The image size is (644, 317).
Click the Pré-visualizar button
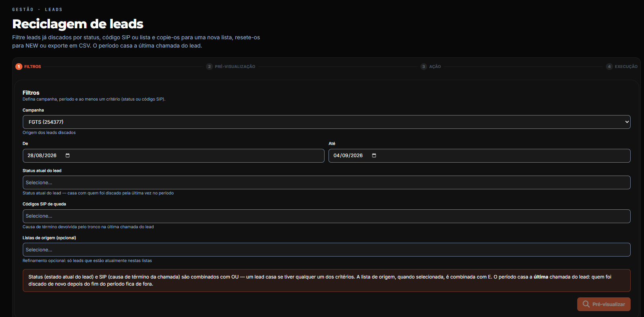(x=604, y=304)
